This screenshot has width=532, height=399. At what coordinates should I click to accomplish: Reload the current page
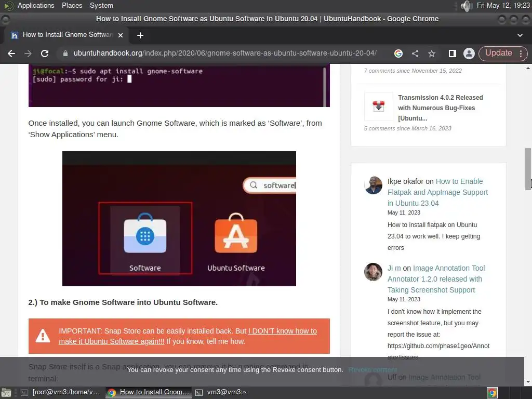[x=45, y=54]
